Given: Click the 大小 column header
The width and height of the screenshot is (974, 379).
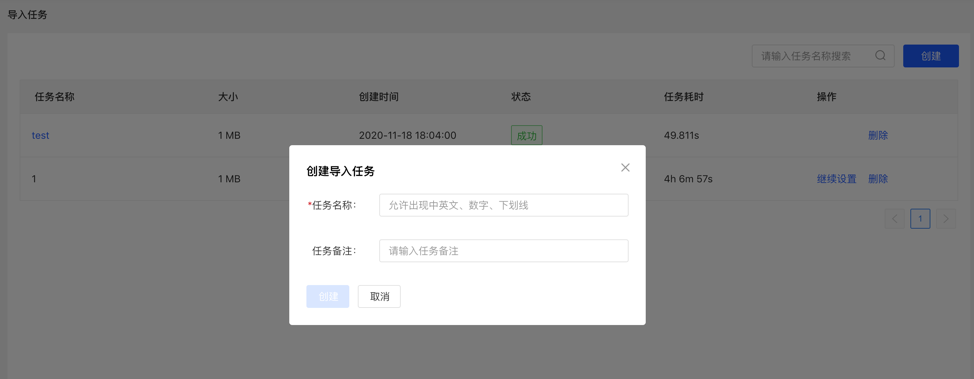Looking at the screenshot, I should coord(228,97).
